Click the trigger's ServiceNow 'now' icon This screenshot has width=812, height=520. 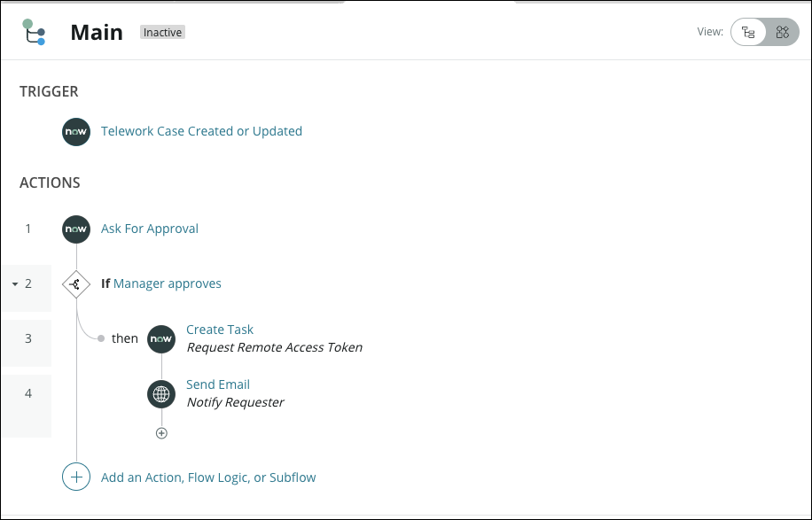[76, 131]
